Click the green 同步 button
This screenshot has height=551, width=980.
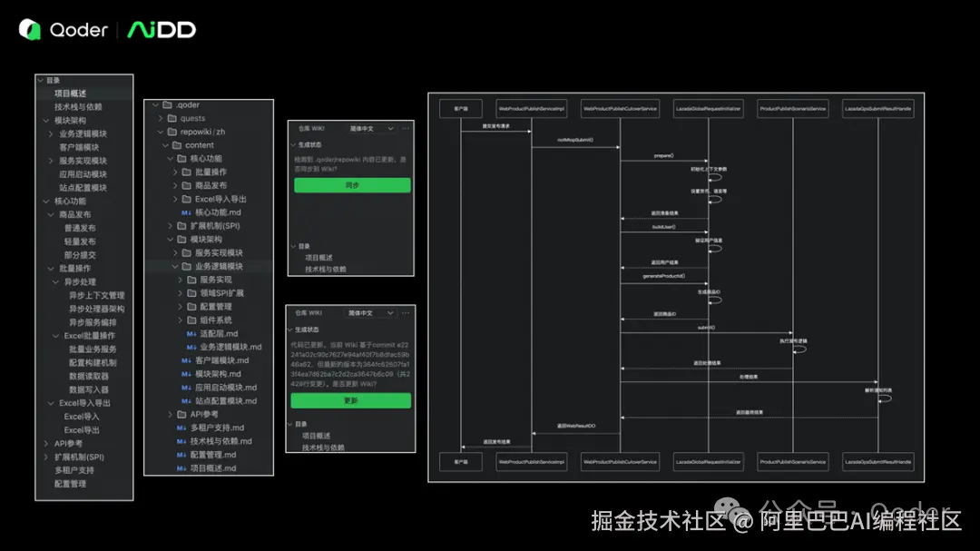[351, 184]
